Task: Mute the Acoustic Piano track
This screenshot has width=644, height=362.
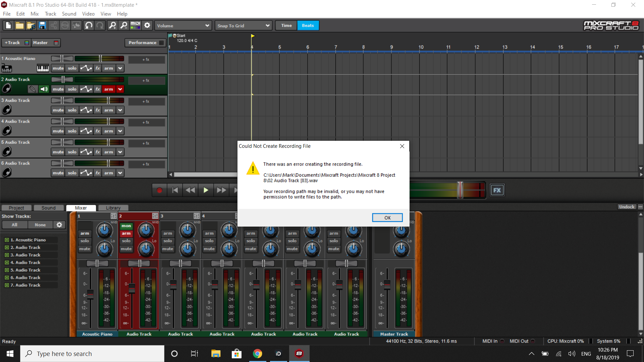Action: pos(58,68)
